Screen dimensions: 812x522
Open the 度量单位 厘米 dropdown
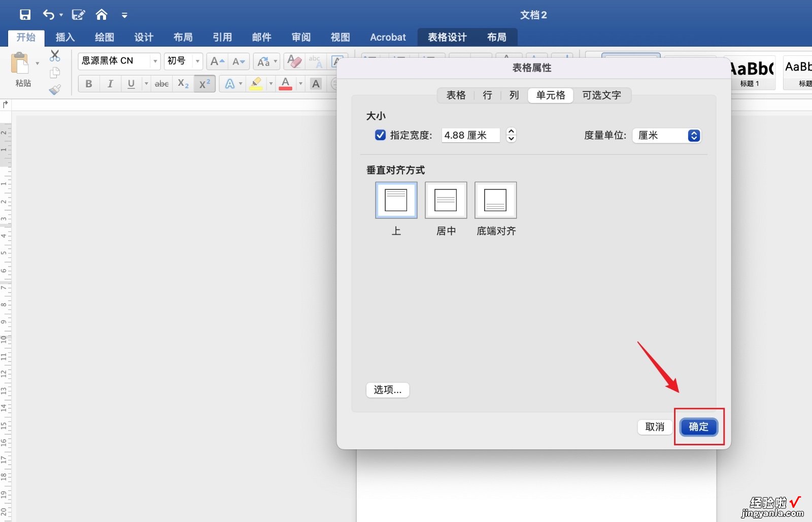click(667, 136)
